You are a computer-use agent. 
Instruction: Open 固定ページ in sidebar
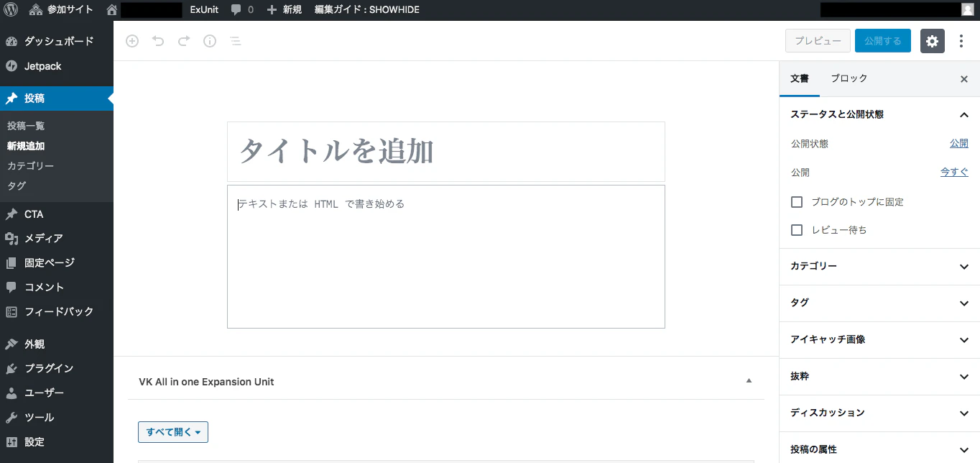point(57,263)
